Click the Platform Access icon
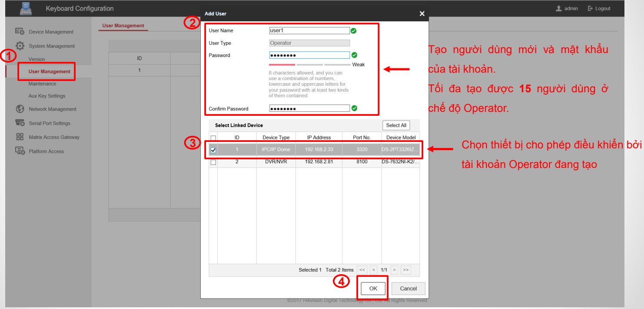Image resolution: width=644 pixels, height=309 pixels. point(20,151)
